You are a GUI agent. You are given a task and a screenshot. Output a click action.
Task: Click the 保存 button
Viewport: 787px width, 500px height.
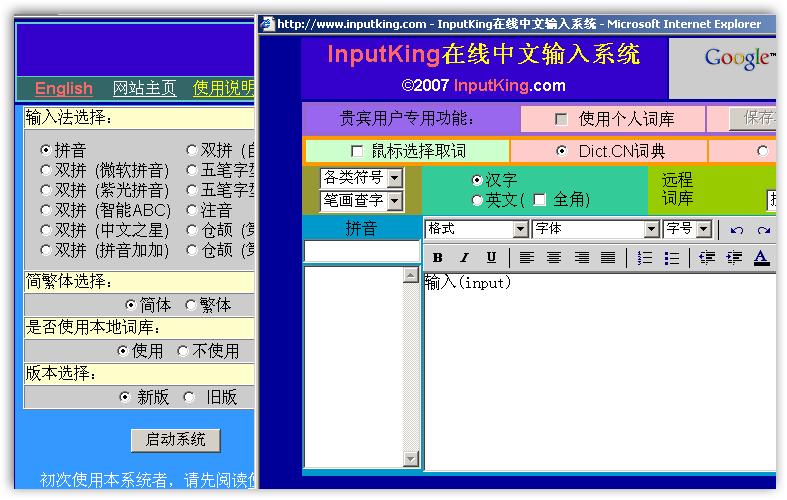point(753,118)
